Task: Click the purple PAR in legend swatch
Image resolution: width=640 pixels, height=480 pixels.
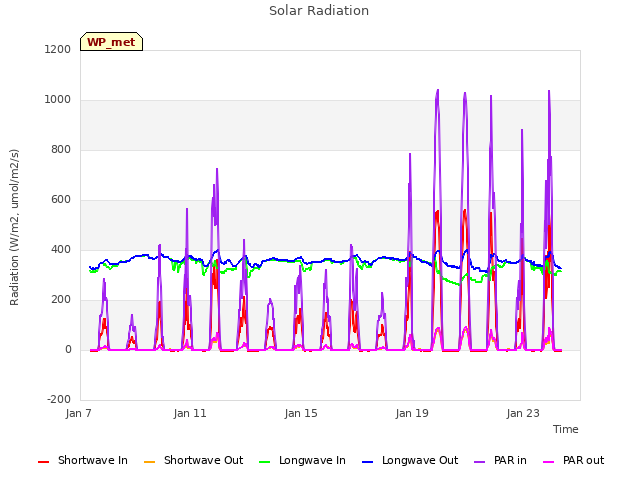Action: tap(479, 462)
